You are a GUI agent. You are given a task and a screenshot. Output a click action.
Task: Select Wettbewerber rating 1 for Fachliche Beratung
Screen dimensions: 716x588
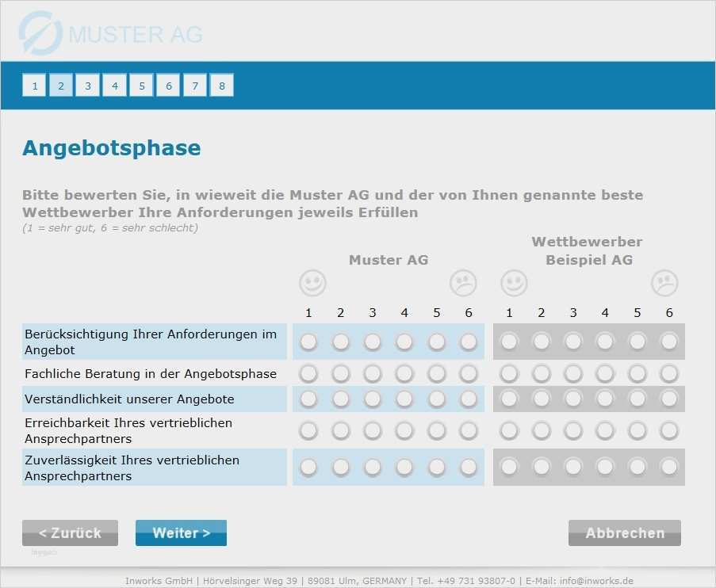point(509,373)
